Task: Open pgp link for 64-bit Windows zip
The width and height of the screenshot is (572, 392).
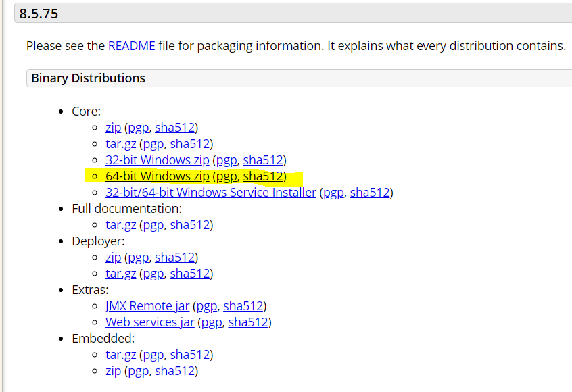Action: 227,176
